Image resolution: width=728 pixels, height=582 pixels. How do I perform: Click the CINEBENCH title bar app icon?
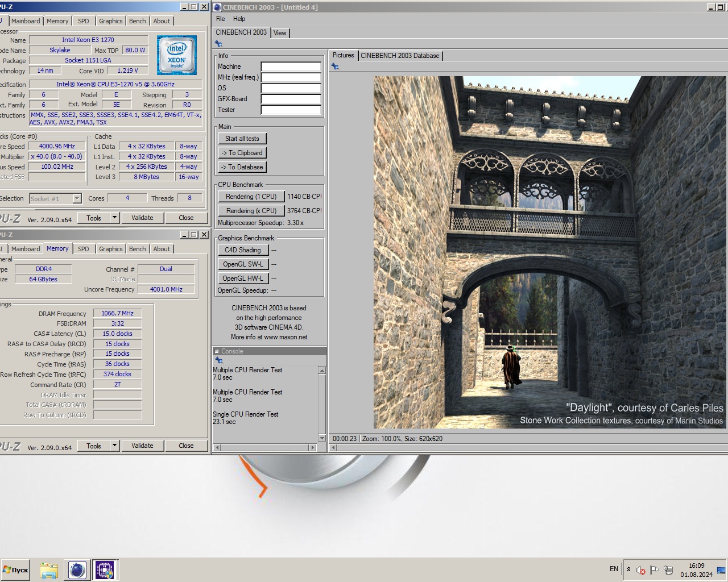click(217, 7)
